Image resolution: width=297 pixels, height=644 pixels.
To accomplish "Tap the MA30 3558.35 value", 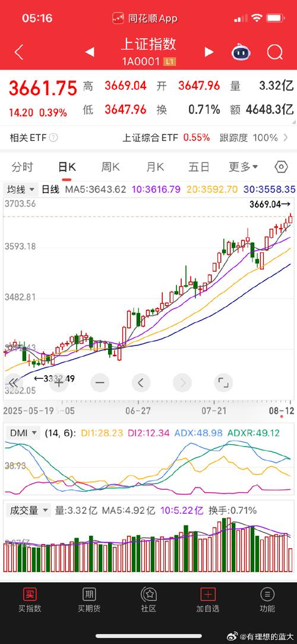I will [270, 189].
